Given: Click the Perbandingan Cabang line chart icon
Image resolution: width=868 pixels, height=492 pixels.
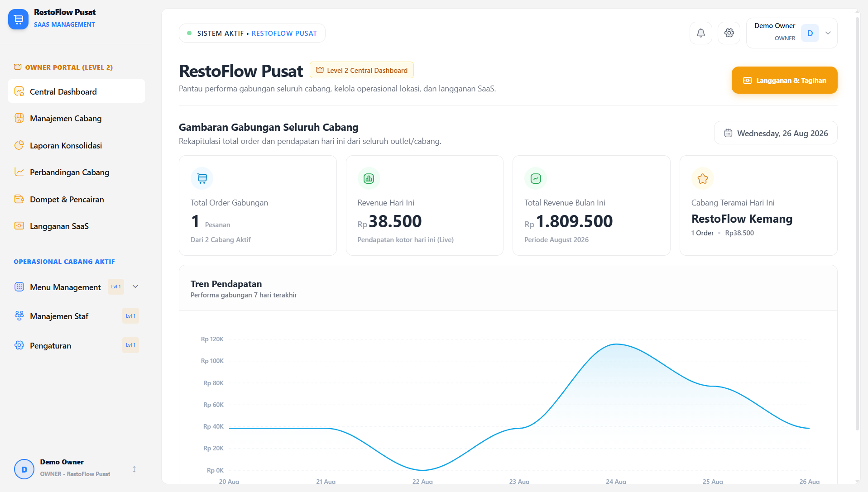Looking at the screenshot, I should pyautogui.click(x=19, y=172).
